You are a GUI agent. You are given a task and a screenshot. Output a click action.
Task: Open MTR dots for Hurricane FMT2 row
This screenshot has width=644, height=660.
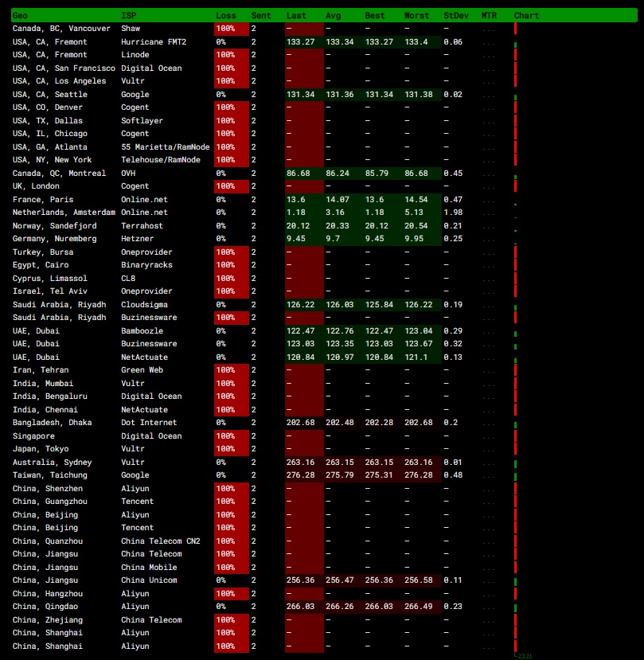(x=489, y=42)
